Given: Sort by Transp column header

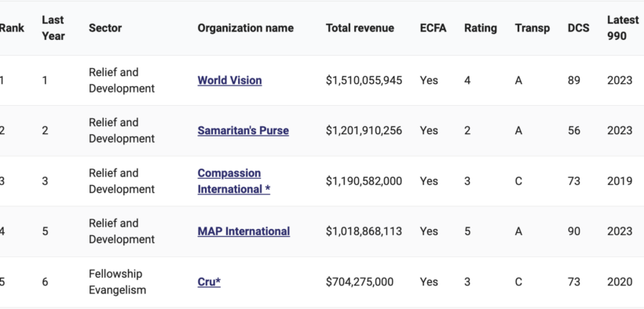Looking at the screenshot, I should (x=532, y=28).
